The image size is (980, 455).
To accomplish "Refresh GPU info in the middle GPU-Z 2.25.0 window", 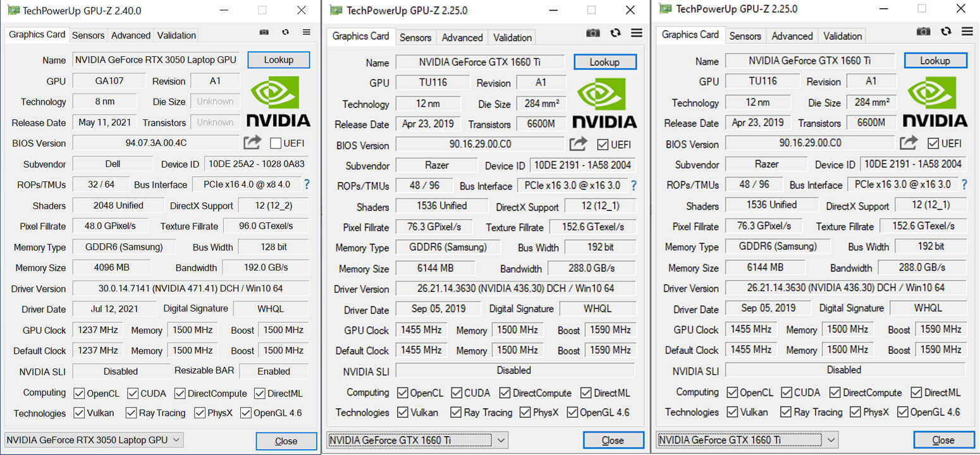I will coord(615,33).
